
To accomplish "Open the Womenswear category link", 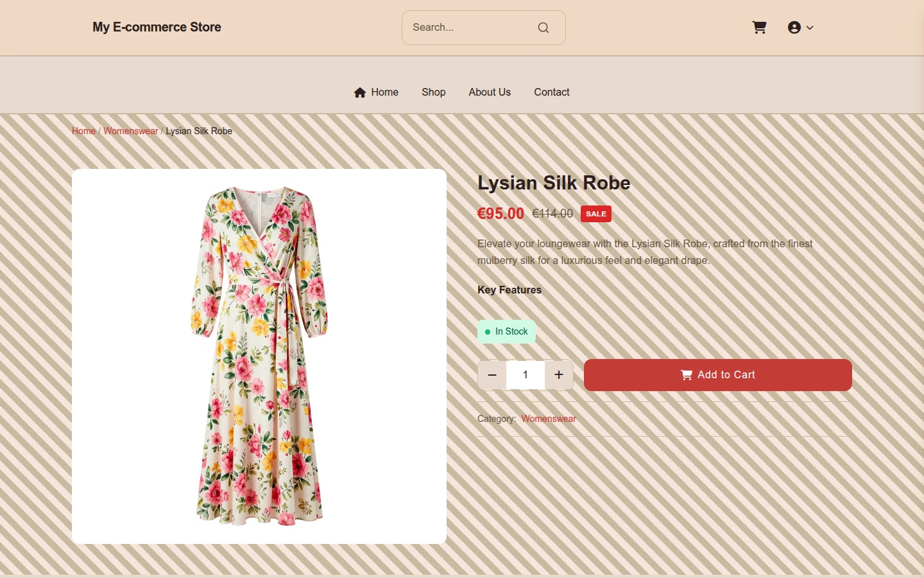I will (x=549, y=419).
